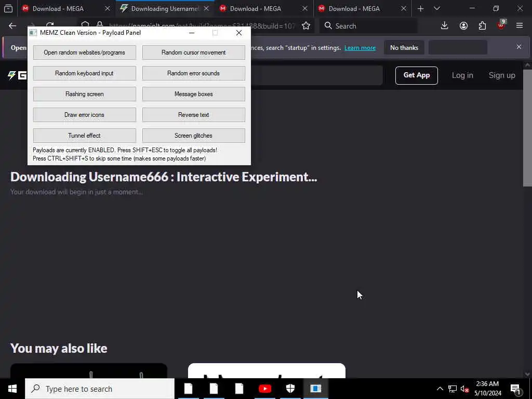Close the MEMZ Payload Panel window
532x399 pixels.
coord(239,33)
